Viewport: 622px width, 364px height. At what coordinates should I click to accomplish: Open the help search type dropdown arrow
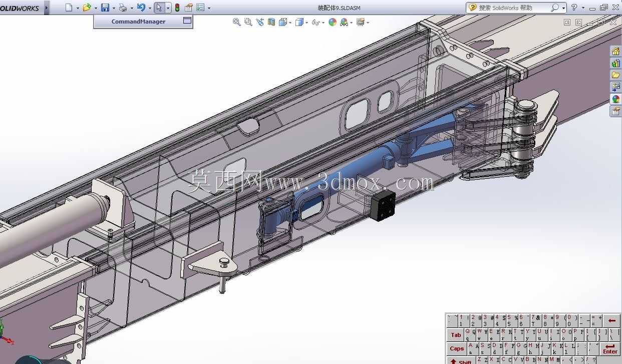(x=563, y=8)
